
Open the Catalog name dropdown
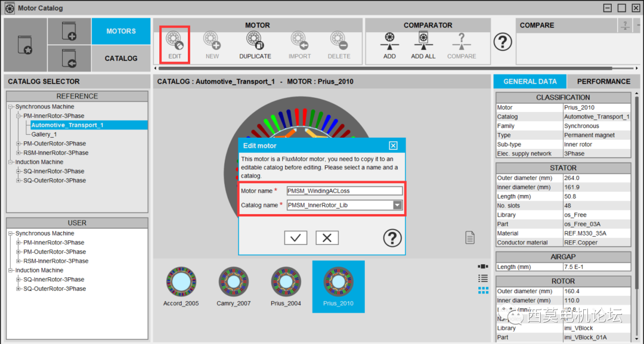pyautogui.click(x=397, y=205)
